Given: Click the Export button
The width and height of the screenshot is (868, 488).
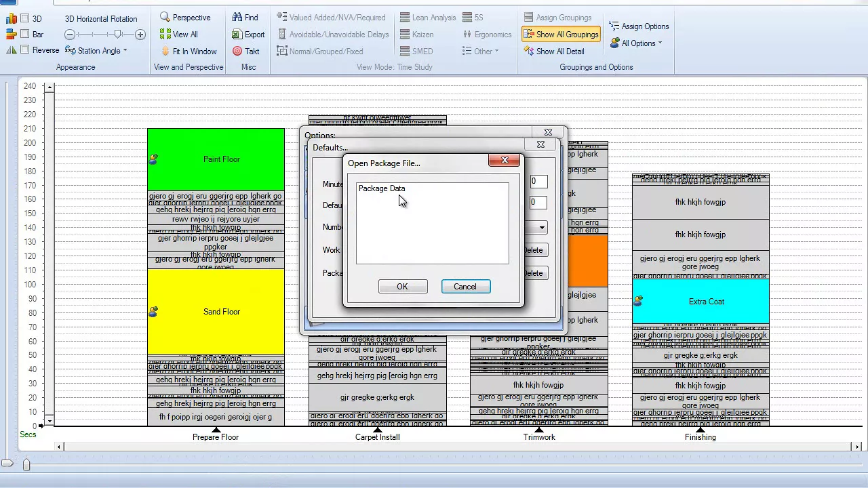Looking at the screenshot, I should click(x=248, y=35).
